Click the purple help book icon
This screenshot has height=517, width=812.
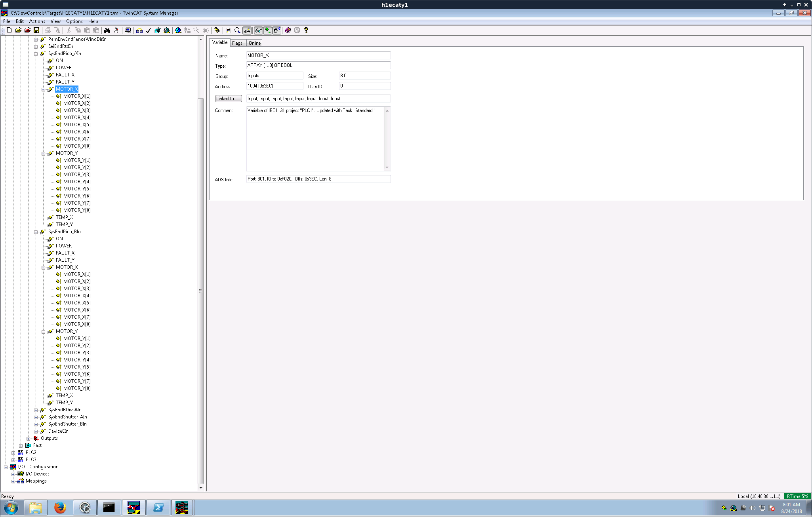(x=288, y=30)
